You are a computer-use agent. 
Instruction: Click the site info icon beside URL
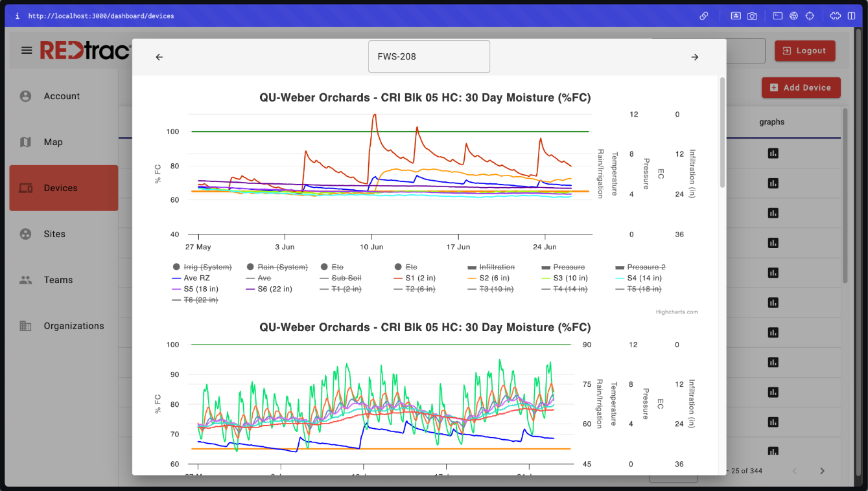pyautogui.click(x=17, y=16)
